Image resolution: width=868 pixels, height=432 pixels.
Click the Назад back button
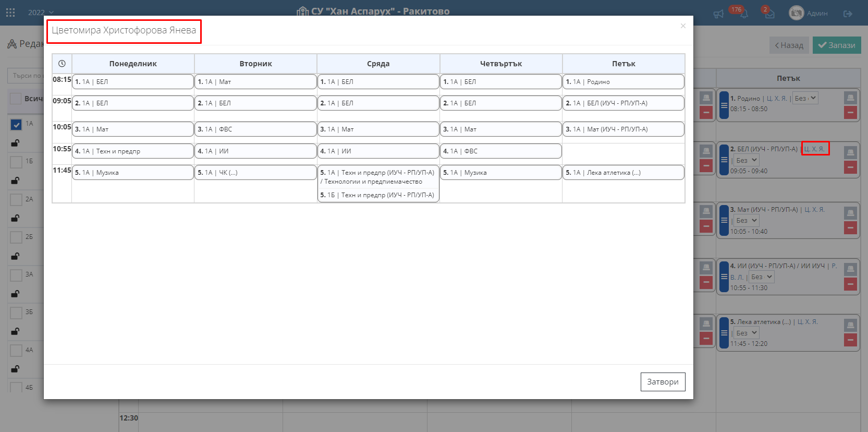(x=789, y=45)
